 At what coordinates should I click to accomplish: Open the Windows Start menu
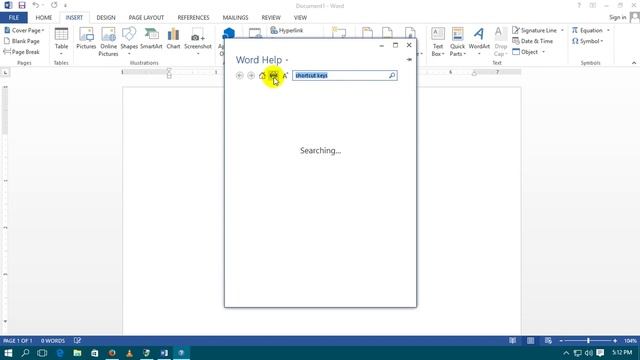pyautogui.click(x=8, y=353)
